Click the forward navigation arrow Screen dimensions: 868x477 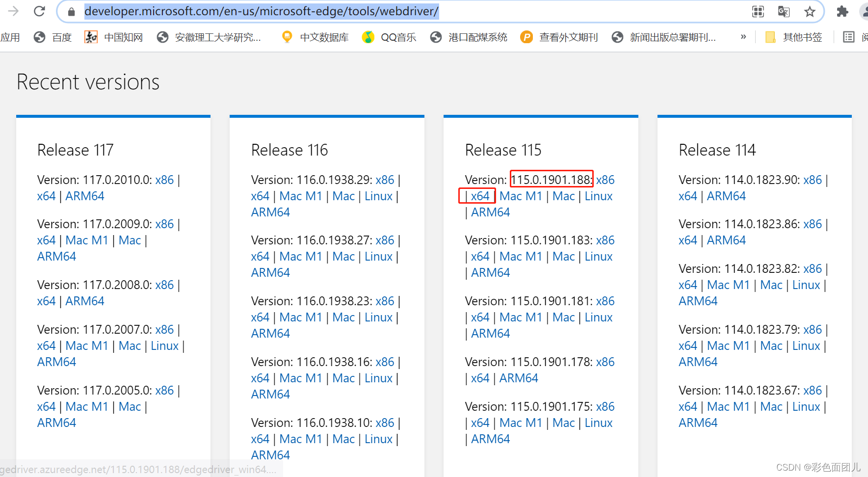pyautogui.click(x=13, y=11)
